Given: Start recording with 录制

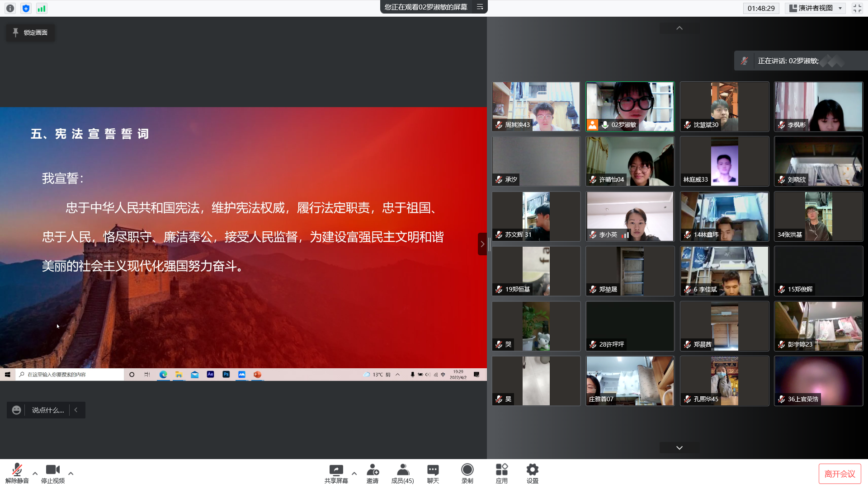Looking at the screenshot, I should point(467,473).
